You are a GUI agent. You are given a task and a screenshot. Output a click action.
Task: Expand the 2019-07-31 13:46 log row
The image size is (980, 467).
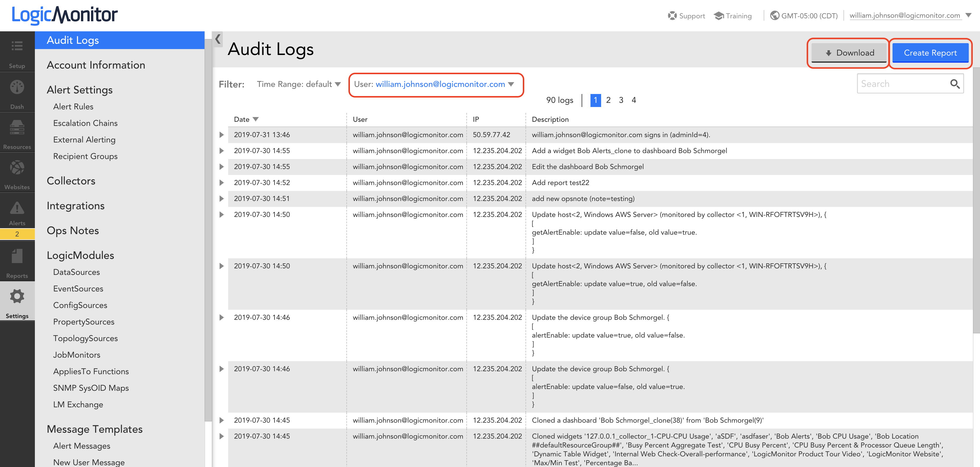coord(221,135)
